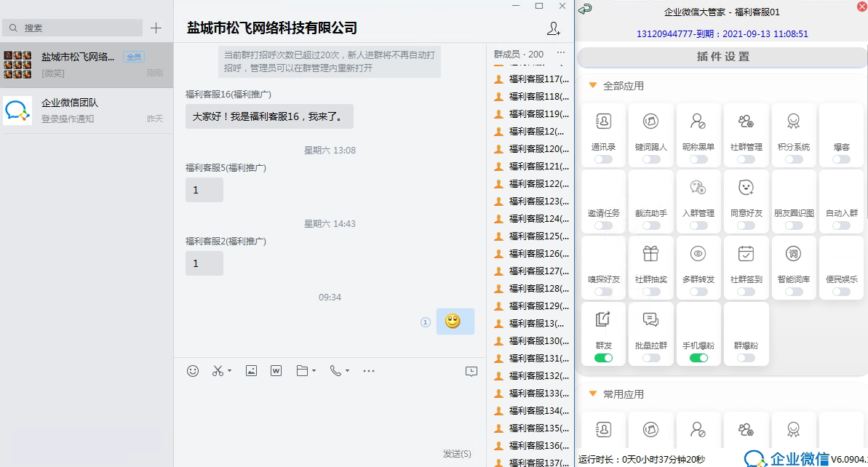The image size is (868, 467).
Task: Open the phone call dropdown arrow
Action: (x=347, y=371)
